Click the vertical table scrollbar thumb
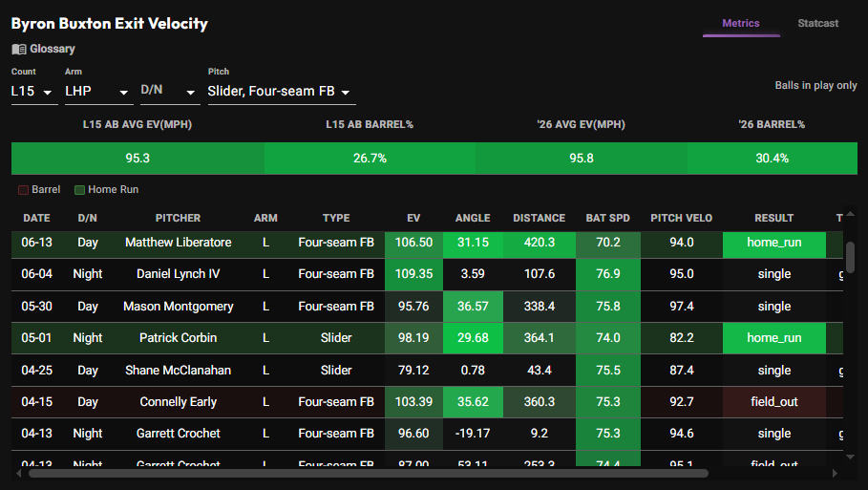Viewport: 868px width, 490px height. tap(850, 258)
